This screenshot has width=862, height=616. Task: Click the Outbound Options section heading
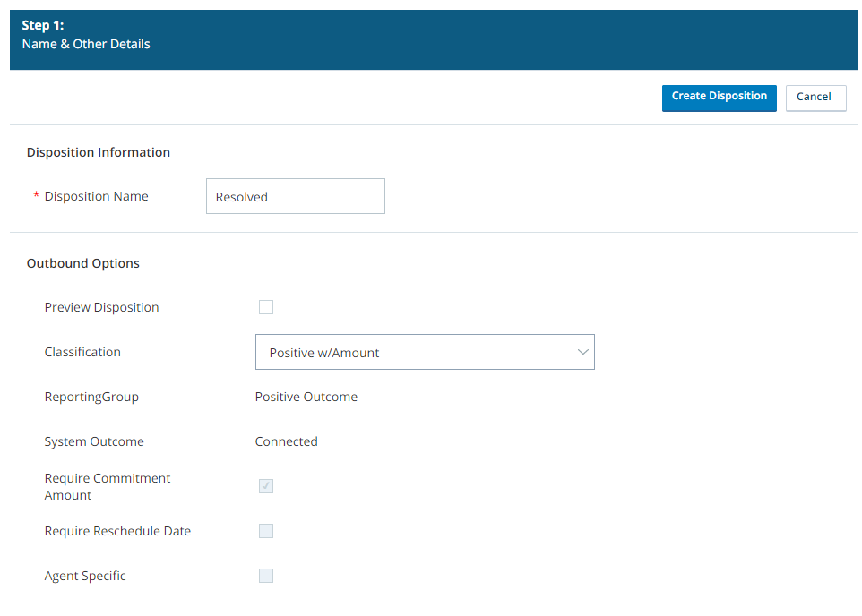(x=82, y=263)
